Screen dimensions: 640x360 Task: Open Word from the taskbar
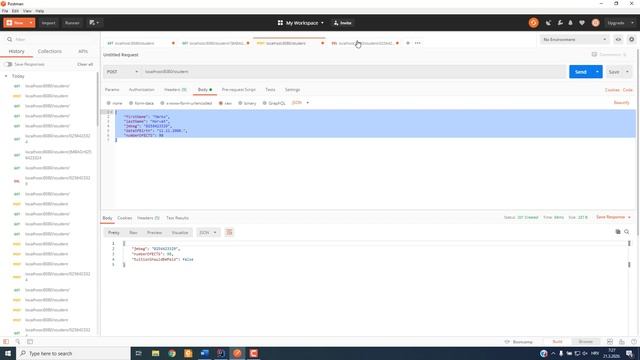click(x=204, y=353)
